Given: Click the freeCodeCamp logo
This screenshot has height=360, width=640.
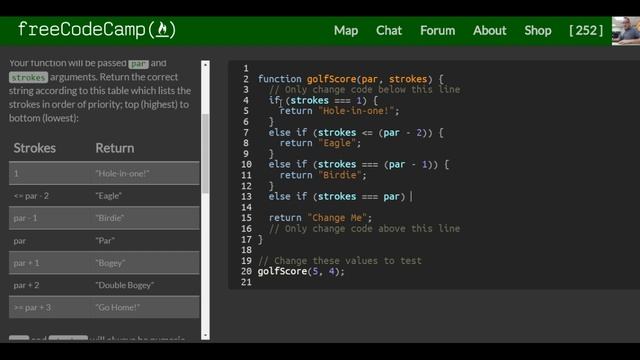Looking at the screenshot, I should pos(97,30).
